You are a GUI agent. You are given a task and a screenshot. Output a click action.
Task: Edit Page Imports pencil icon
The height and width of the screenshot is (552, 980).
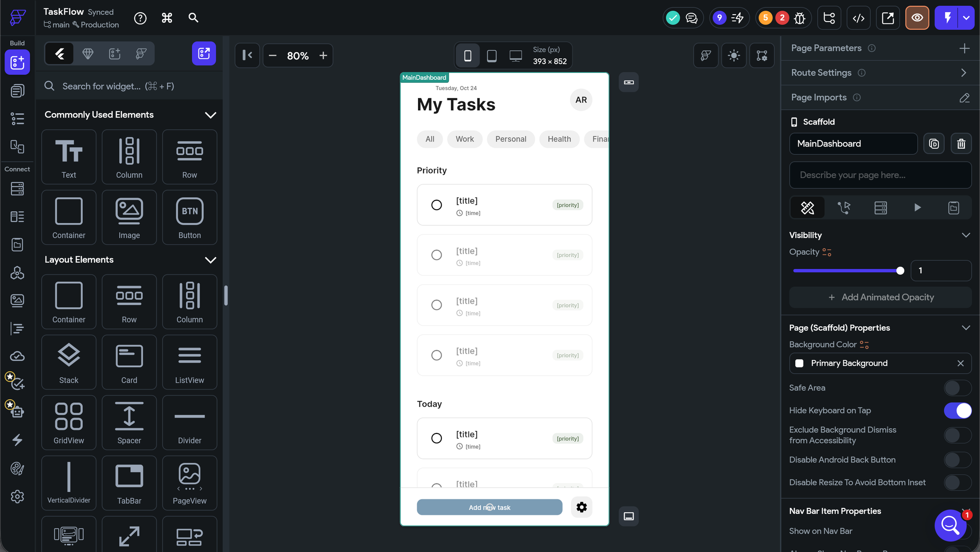tap(964, 97)
